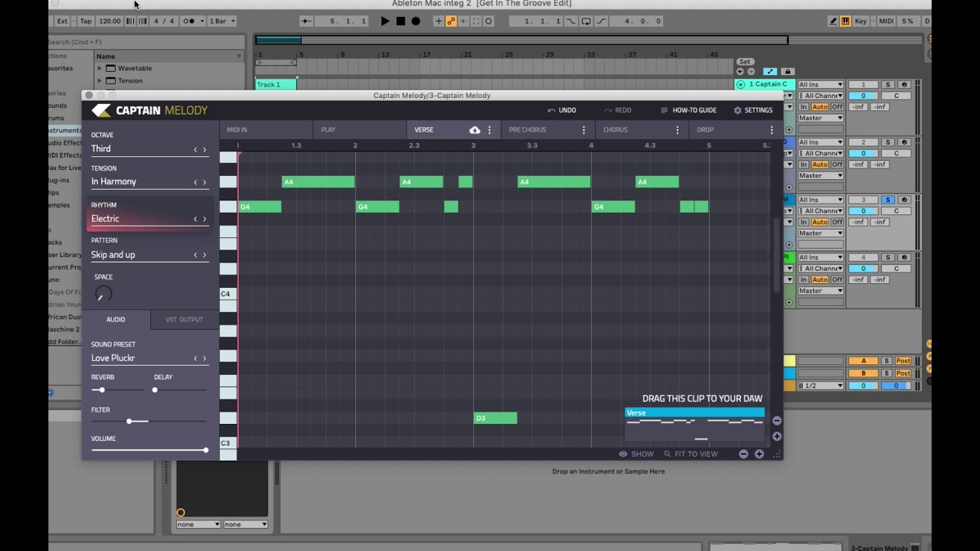980x551 pixels.
Task: Toggle the Loop switch in Ableton toolbar
Action: 586,21
